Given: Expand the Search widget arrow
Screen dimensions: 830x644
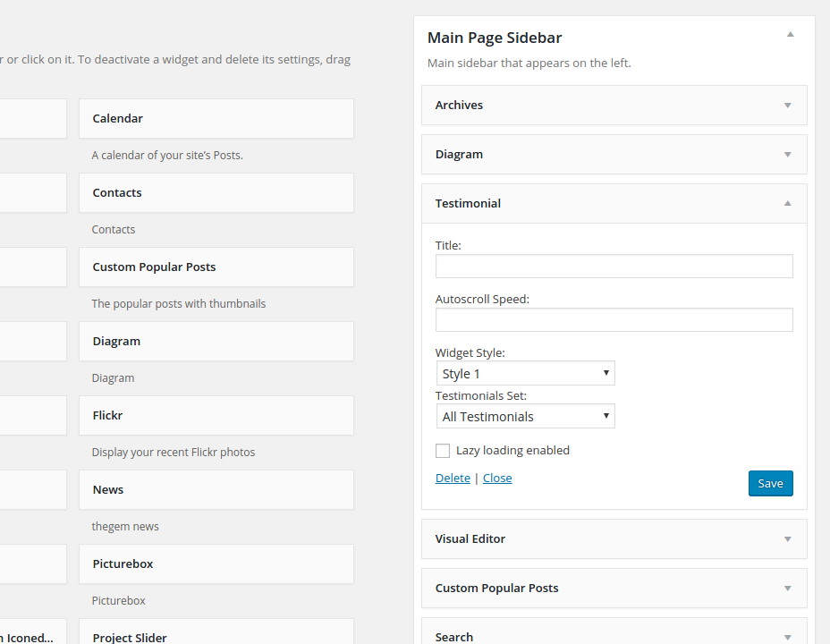Looking at the screenshot, I should (x=787, y=637).
